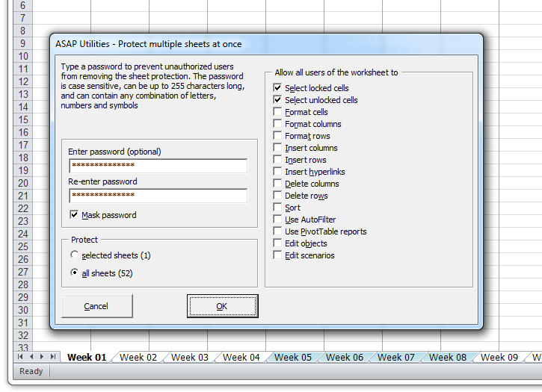Go to first sheet tab navigation arrow

(20, 357)
